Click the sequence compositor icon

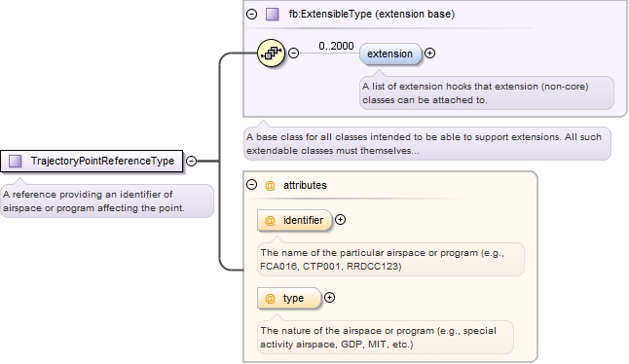[272, 53]
